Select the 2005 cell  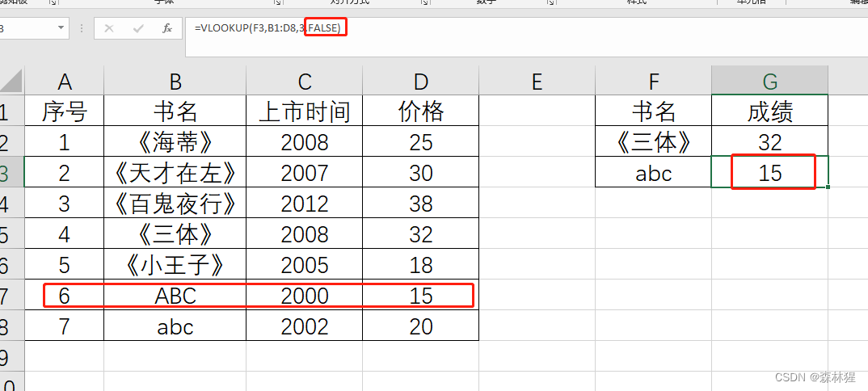(x=305, y=264)
